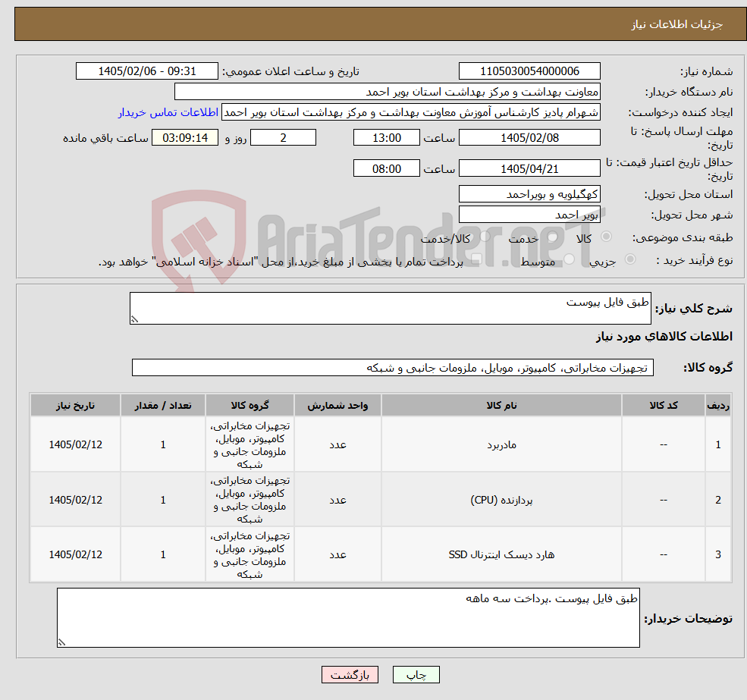Click the هارد دیسک اینترنال SSD cell
This screenshot has width=747, height=700.
pos(501,554)
